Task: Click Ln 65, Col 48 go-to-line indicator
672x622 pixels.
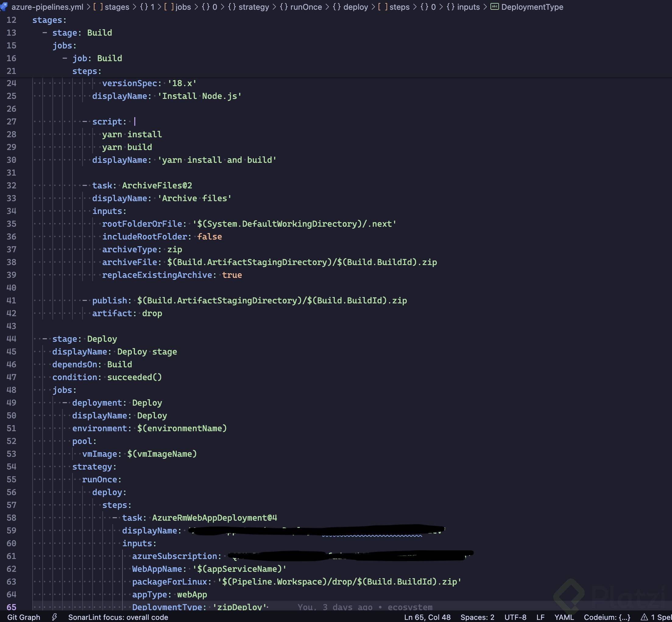Action: tap(427, 617)
